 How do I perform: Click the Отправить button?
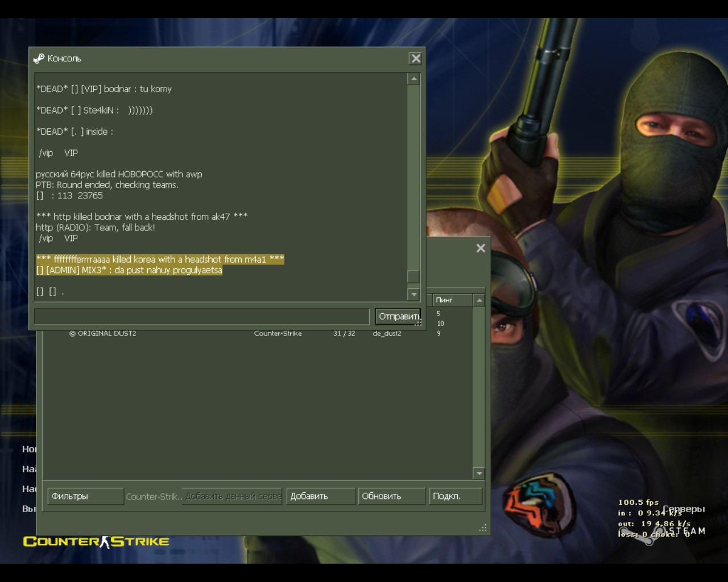(398, 317)
